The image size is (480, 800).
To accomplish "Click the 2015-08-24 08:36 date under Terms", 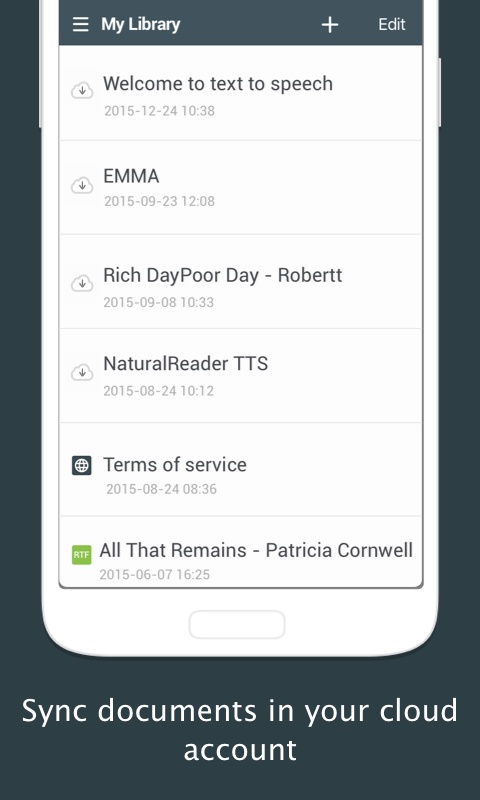I will 161,489.
